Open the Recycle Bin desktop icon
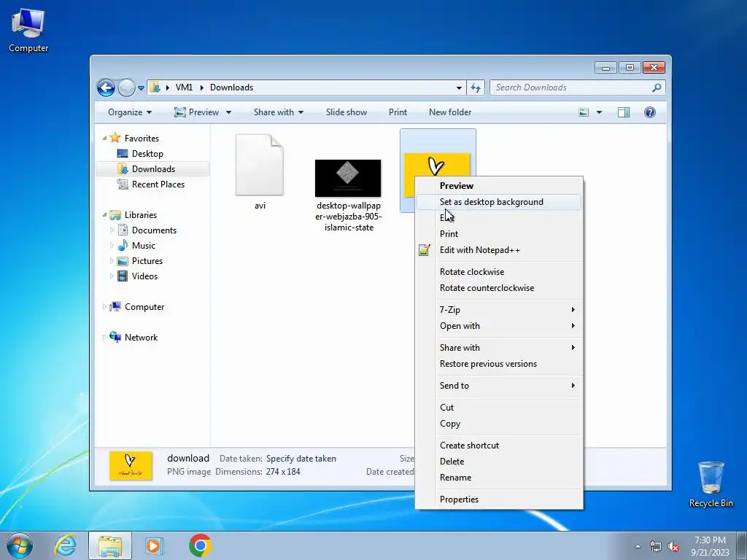This screenshot has width=747, height=560. tap(711, 484)
